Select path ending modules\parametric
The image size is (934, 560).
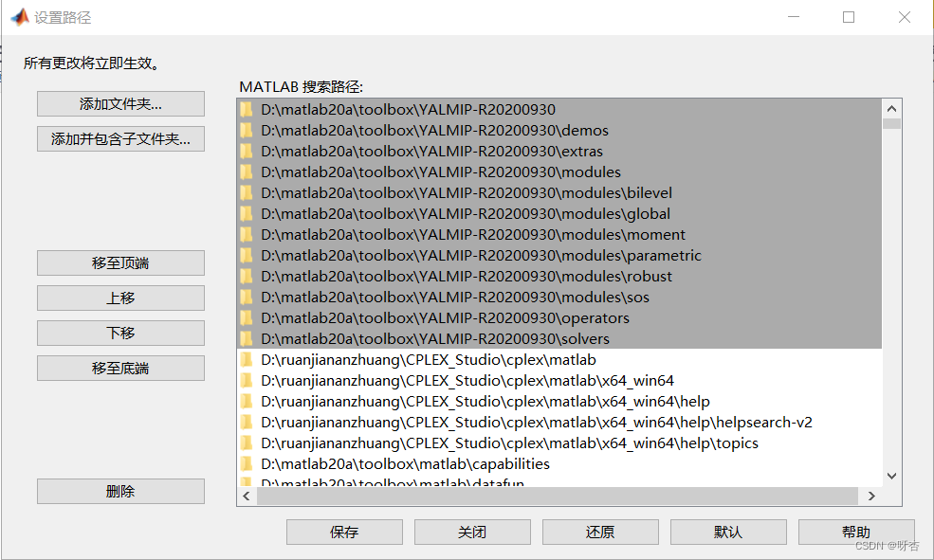(x=559, y=255)
